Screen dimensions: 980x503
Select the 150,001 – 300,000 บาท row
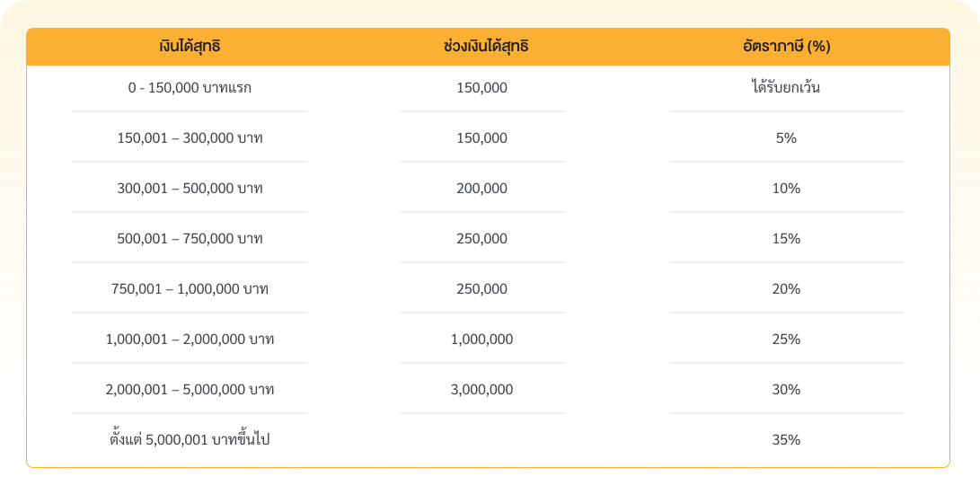(x=190, y=138)
